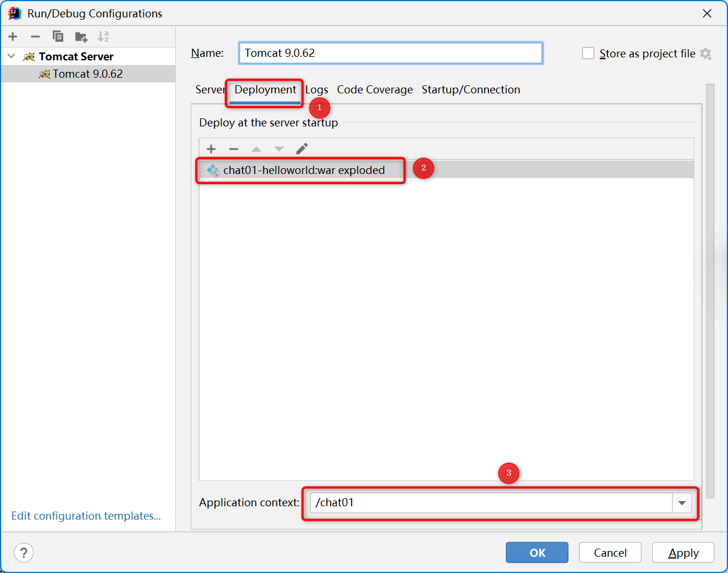Enable Store as project file checkbox
Viewport: 728px width, 573px height.
[x=588, y=53]
